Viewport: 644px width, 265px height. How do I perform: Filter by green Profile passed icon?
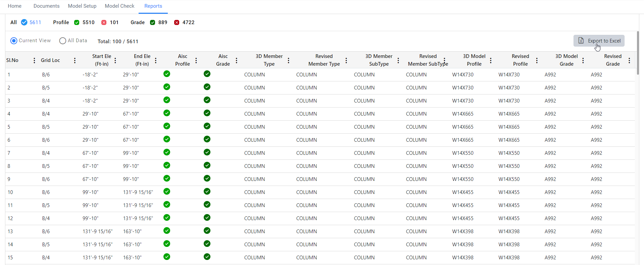(77, 22)
